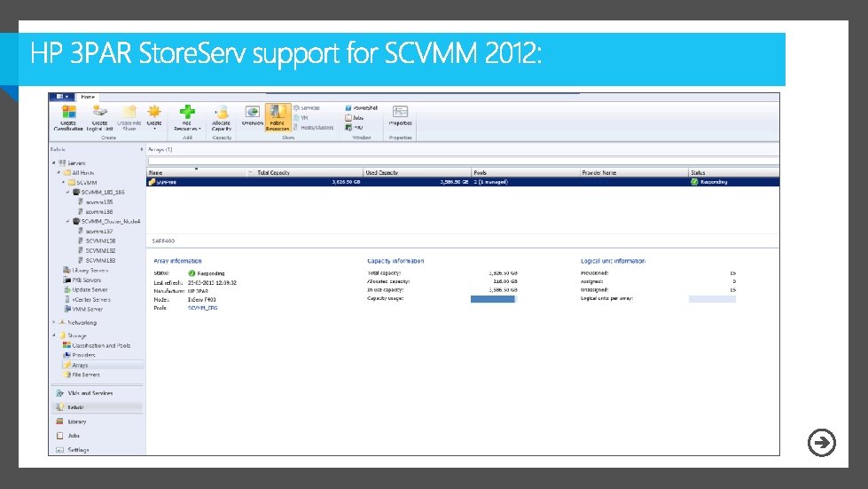Click the logical units per array bar
The height and width of the screenshot is (489, 868).
(x=712, y=299)
